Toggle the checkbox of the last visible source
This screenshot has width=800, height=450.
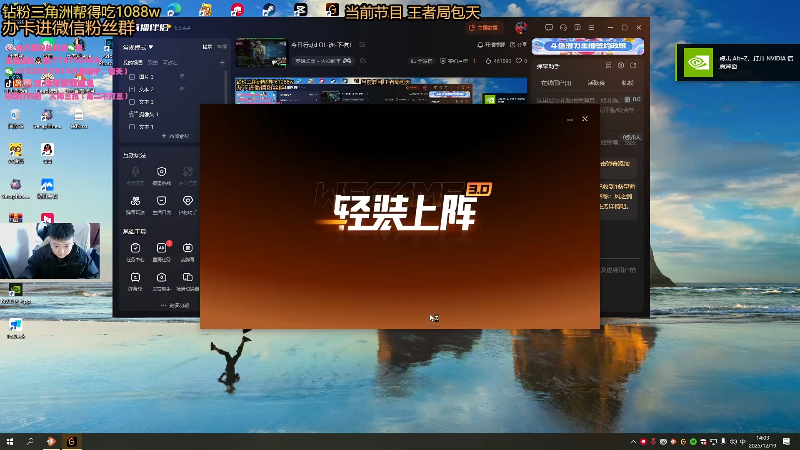(x=132, y=127)
